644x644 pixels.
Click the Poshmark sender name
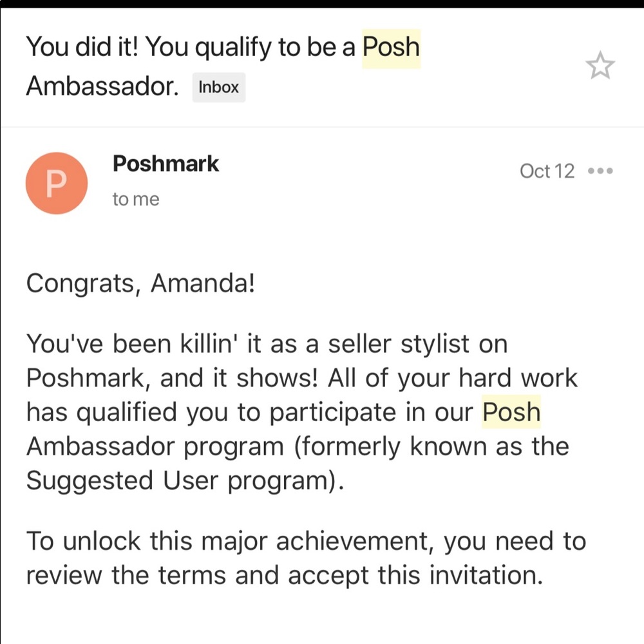[x=166, y=164]
